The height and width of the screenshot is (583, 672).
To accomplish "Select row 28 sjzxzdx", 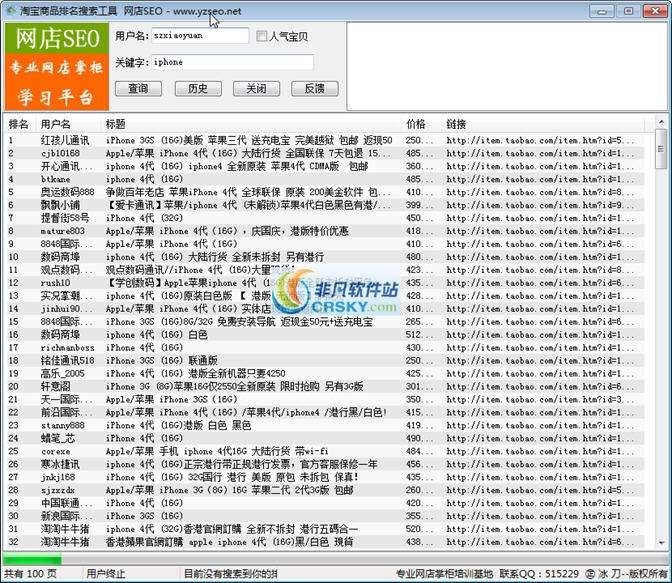I will point(324,490).
